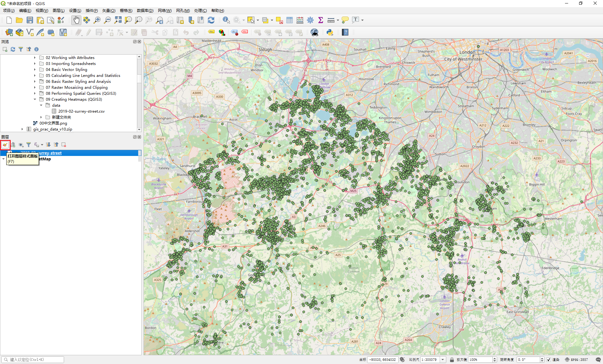
Task: Toggle the scale lock padlock icon
Action: (x=452, y=360)
